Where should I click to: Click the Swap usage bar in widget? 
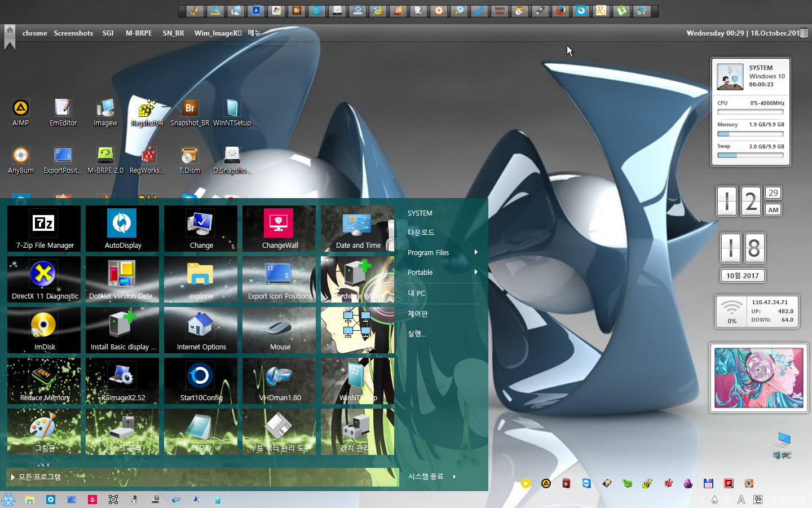(x=751, y=155)
